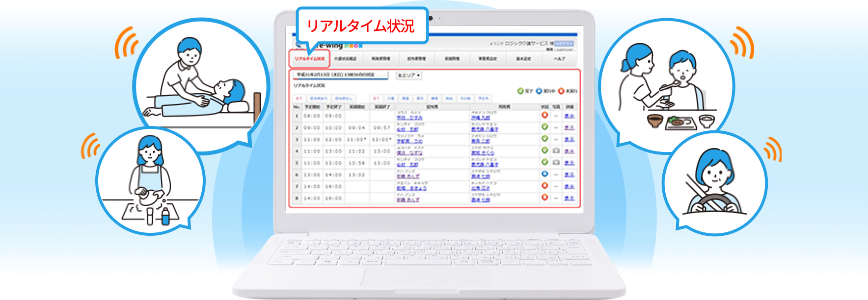
Task: Click the red status icon in row 7
Action: pyautogui.click(x=544, y=186)
